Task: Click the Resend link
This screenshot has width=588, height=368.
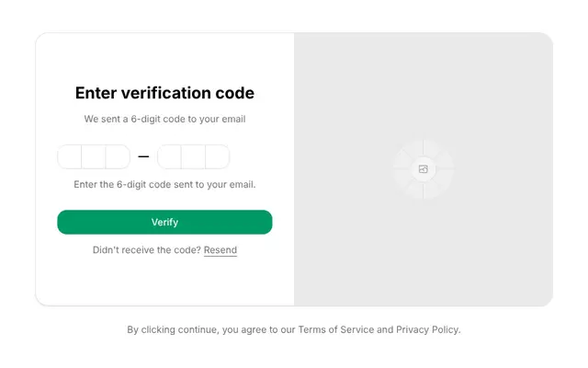Action: [220, 250]
